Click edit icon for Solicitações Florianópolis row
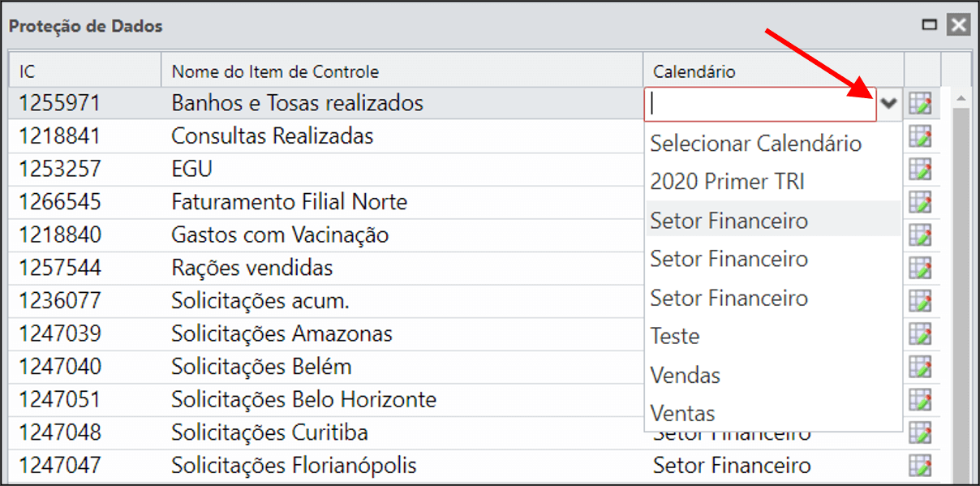980x486 pixels. point(920,466)
